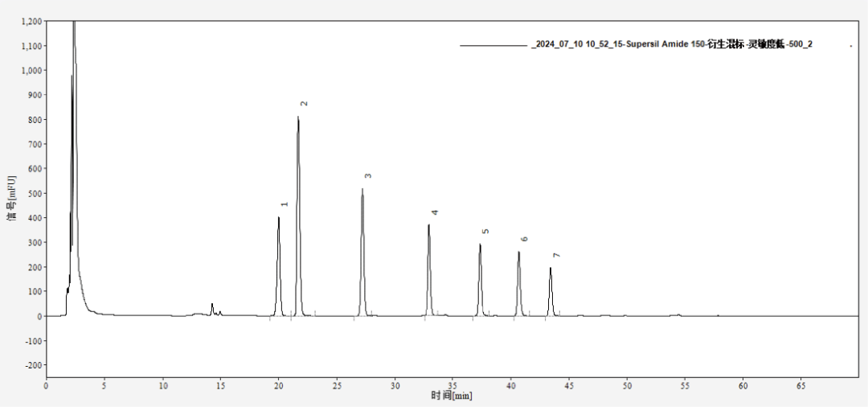The width and height of the screenshot is (868, 407).
Task: Click the 1,200 y-axis tick label
Action: click(31, 21)
